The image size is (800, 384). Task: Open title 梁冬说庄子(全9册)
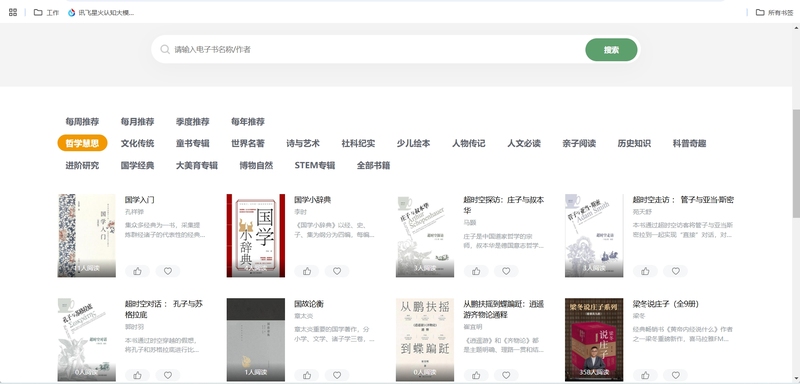[x=666, y=304]
